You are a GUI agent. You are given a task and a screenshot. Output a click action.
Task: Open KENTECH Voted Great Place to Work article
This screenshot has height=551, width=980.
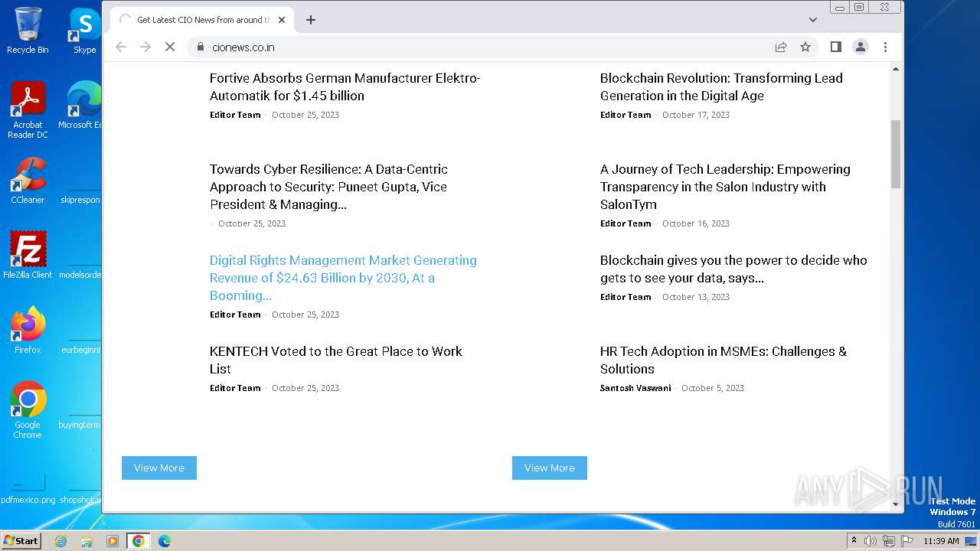tap(336, 360)
